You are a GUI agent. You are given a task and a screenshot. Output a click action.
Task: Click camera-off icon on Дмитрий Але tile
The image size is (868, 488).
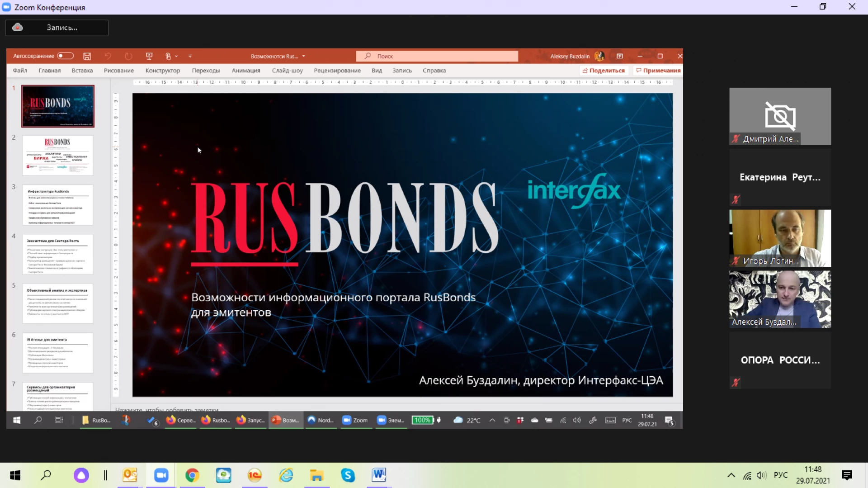[x=780, y=116]
